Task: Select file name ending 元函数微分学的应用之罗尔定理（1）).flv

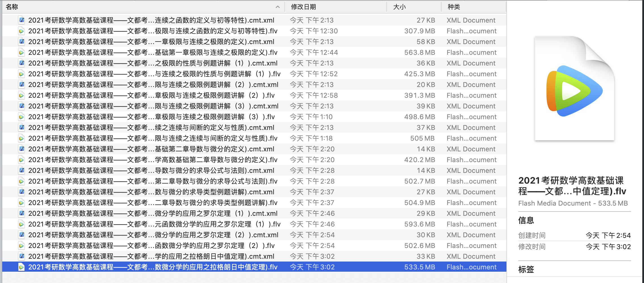Action: click(x=155, y=224)
